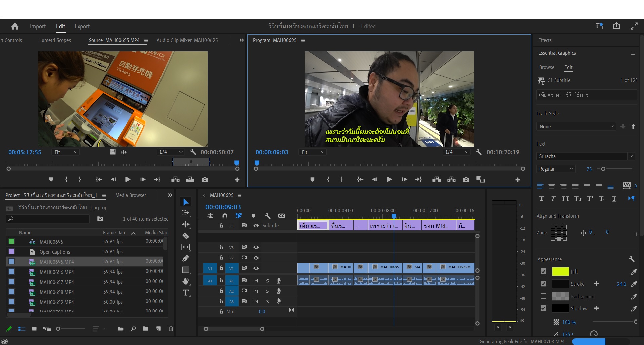Click the font size slider handle
This screenshot has width=644, height=345.
(603, 169)
